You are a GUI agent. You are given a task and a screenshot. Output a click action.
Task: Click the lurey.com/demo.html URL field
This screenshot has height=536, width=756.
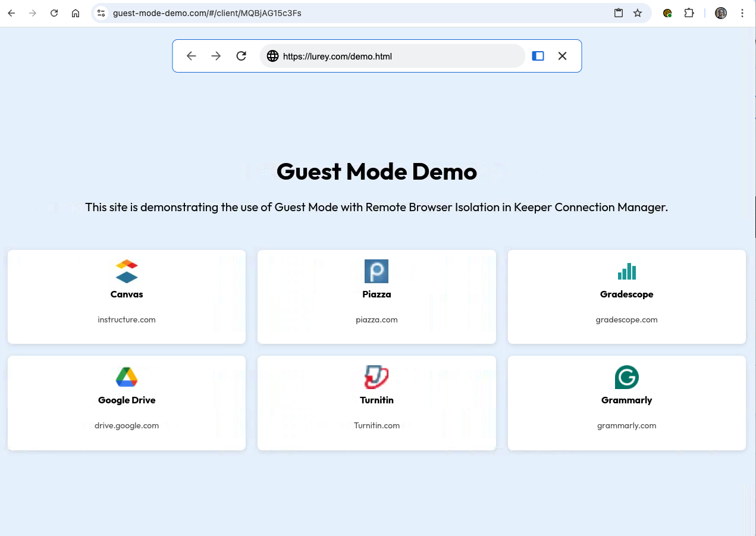393,56
